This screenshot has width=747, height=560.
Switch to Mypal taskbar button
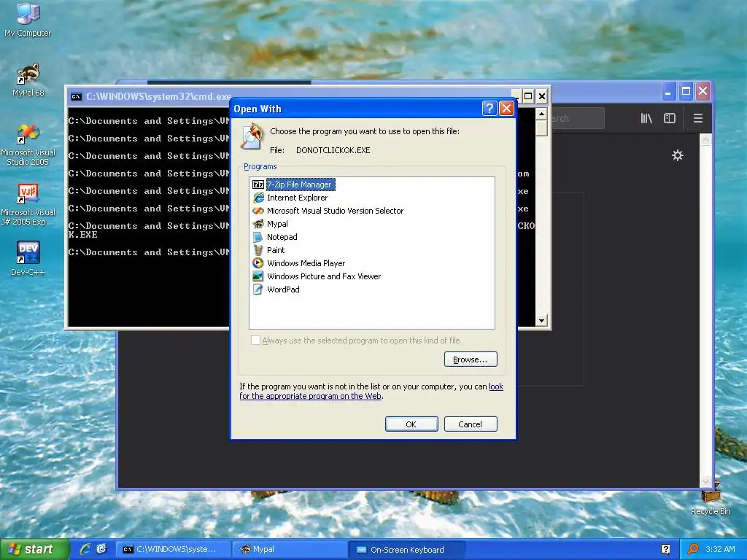click(290, 549)
